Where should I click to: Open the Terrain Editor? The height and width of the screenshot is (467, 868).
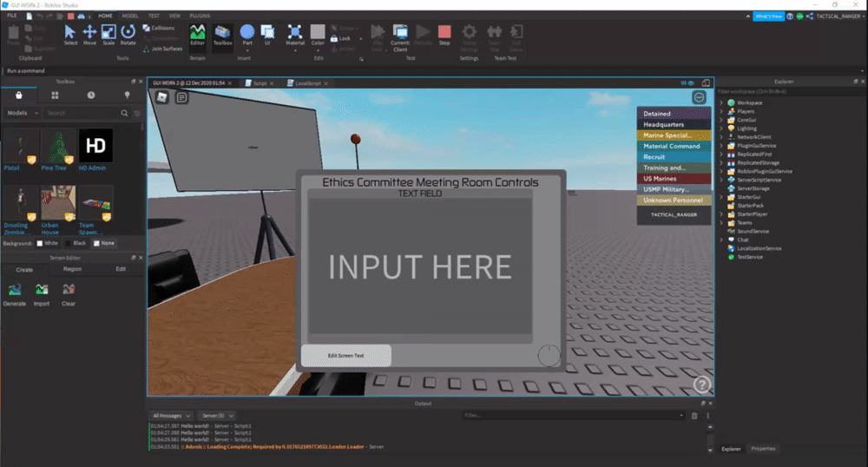(x=198, y=35)
